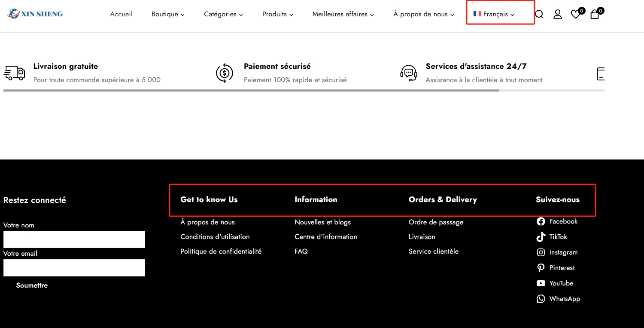
Task: Open the user account icon
Action: (x=558, y=14)
